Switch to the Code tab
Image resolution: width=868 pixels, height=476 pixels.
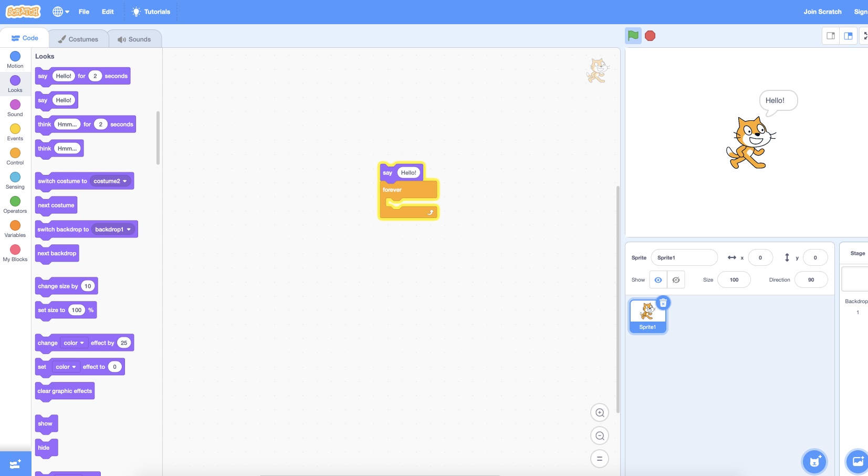click(x=25, y=38)
